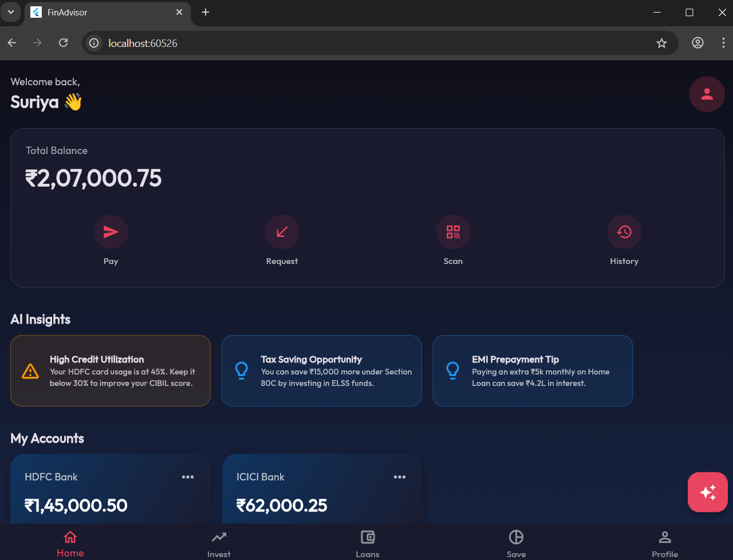Open the Request money icon
Viewport: 733px width, 560px height.
tap(282, 232)
